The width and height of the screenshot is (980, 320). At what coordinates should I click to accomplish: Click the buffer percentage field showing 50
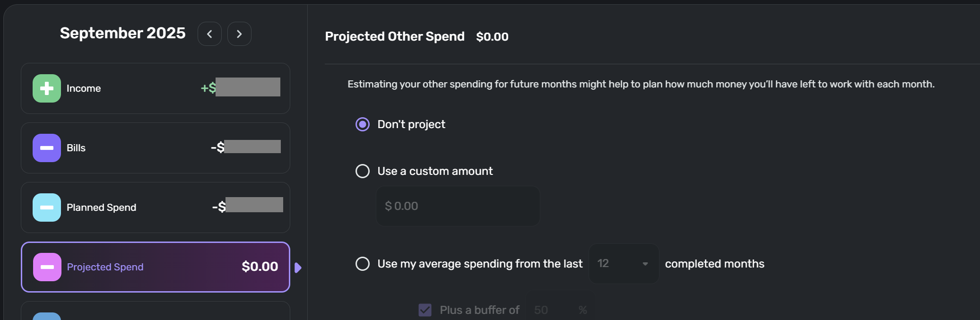pos(548,310)
